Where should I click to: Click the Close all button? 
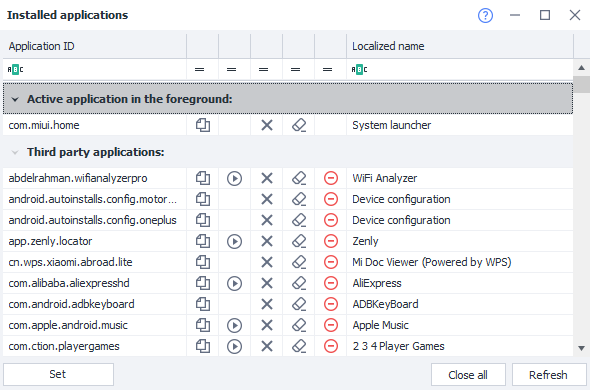click(468, 375)
